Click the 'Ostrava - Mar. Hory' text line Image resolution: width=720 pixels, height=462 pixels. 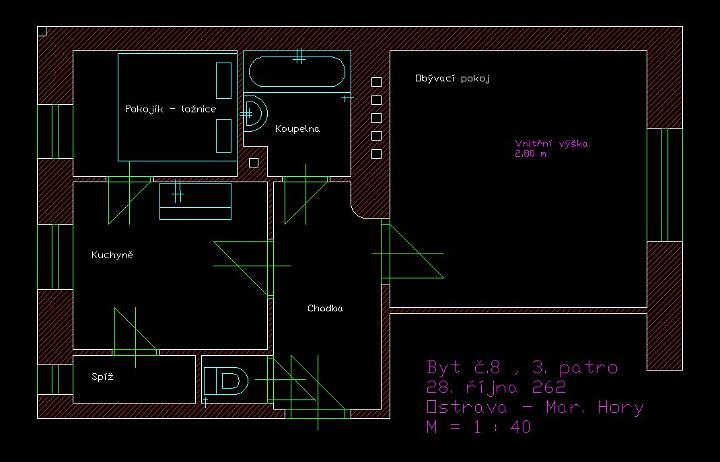[535, 407]
